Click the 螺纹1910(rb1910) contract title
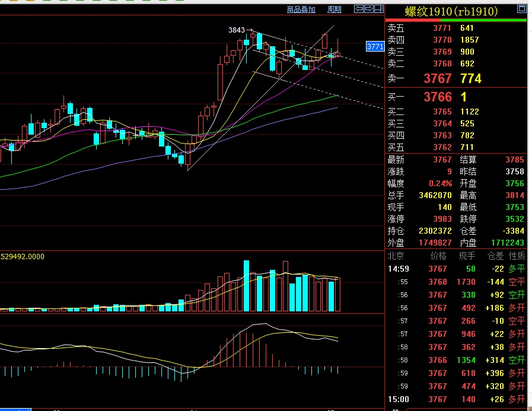532x411 pixels. pyautogui.click(x=451, y=11)
